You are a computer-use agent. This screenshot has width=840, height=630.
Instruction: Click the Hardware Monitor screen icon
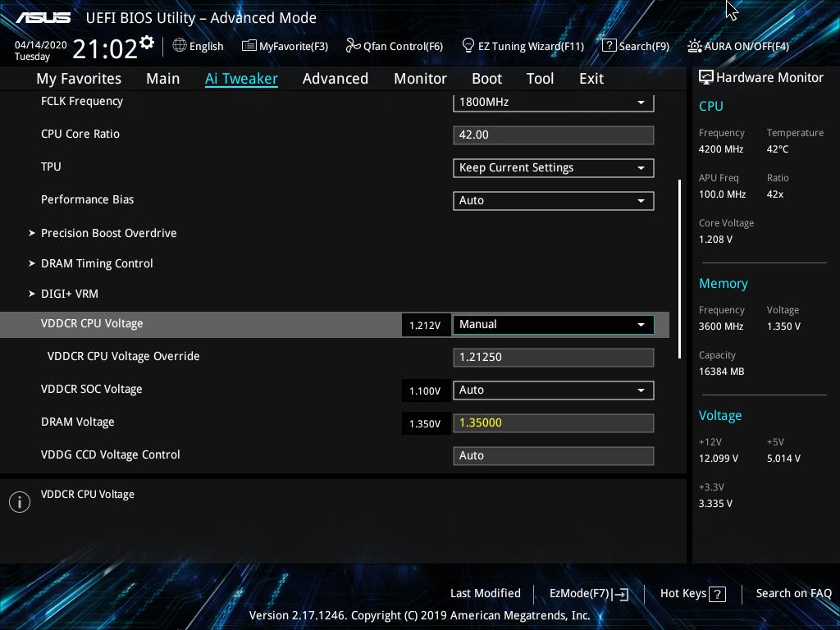706,78
